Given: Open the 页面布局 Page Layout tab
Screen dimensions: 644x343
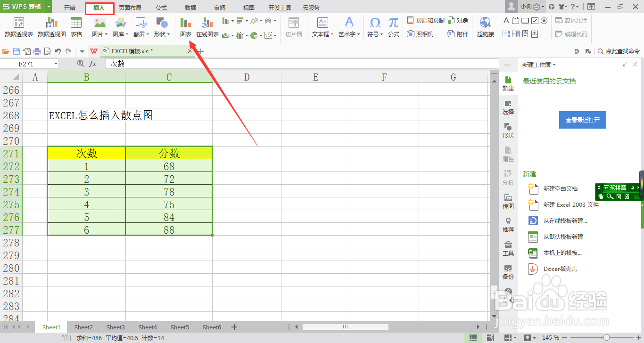Looking at the screenshot, I should click(130, 8).
